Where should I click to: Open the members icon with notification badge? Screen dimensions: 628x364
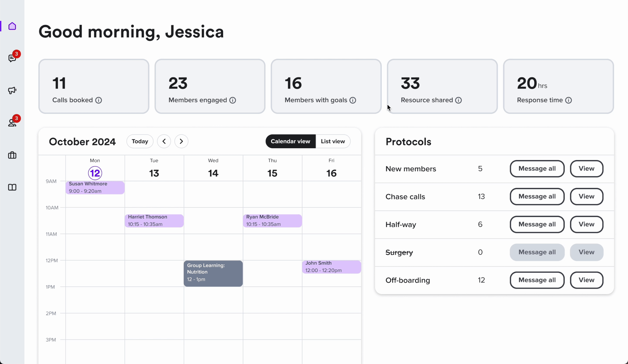tap(12, 123)
